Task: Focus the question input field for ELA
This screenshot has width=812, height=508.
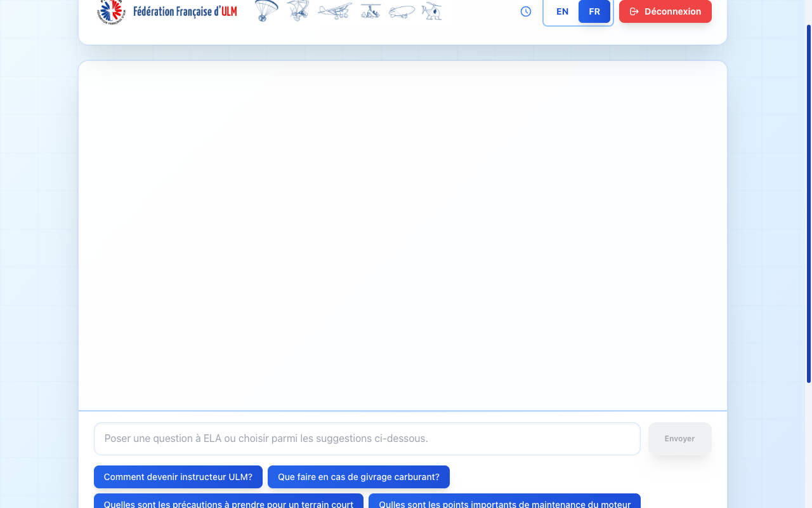Action: click(367, 439)
